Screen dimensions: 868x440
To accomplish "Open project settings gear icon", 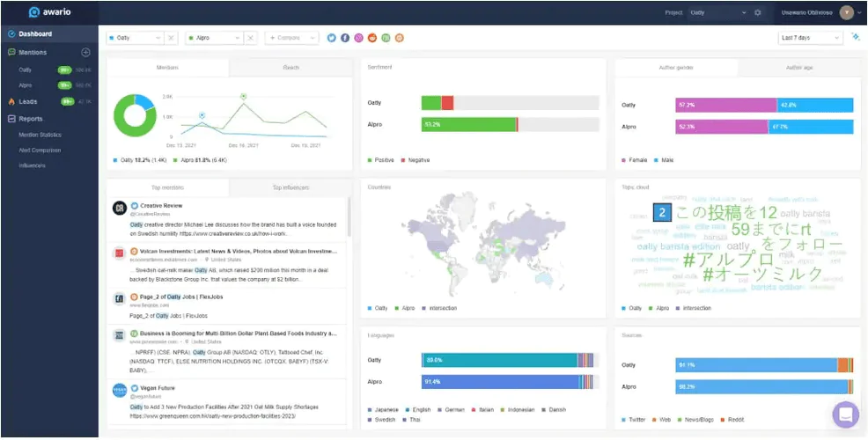I will click(x=757, y=13).
